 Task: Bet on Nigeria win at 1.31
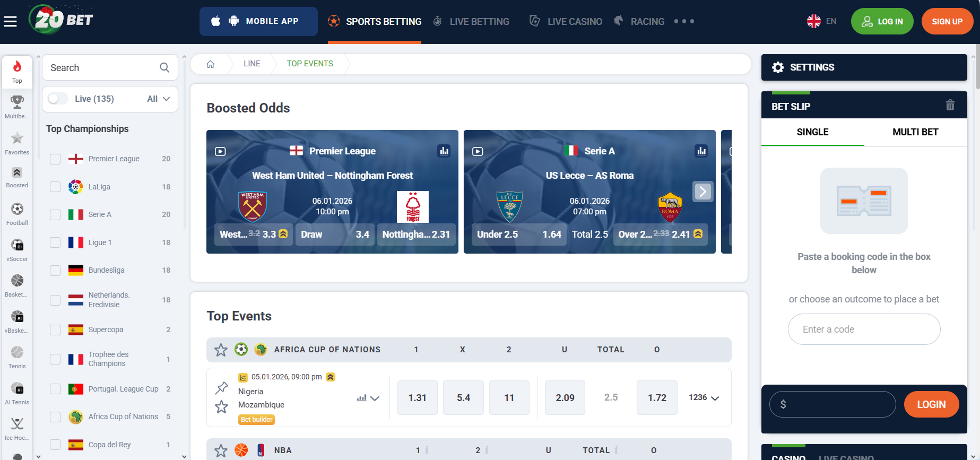(417, 398)
